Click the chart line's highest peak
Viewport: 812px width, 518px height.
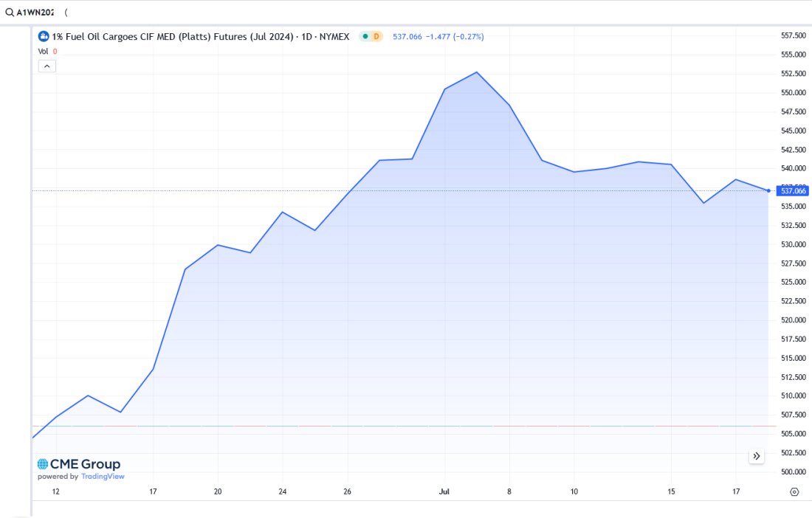tap(477, 72)
